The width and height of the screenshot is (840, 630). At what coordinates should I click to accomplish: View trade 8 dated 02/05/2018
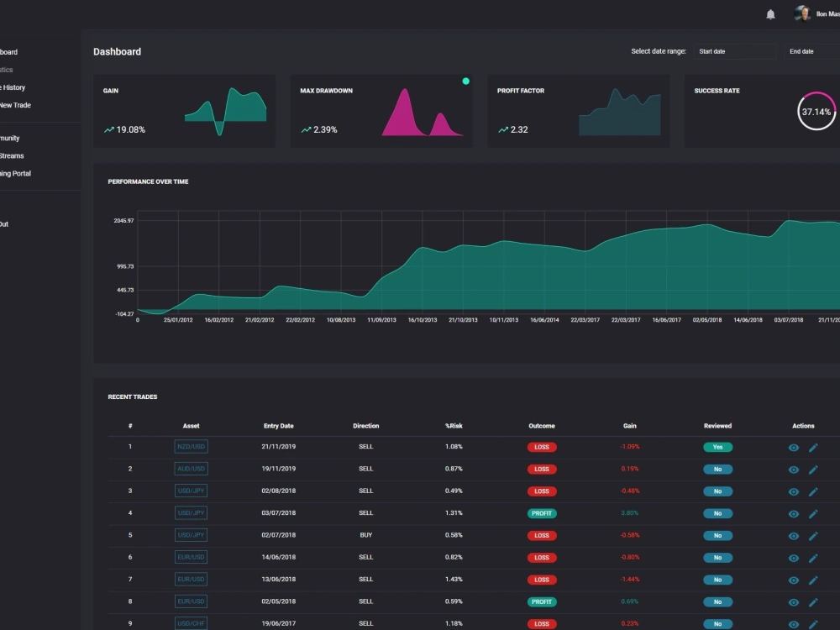(794, 602)
